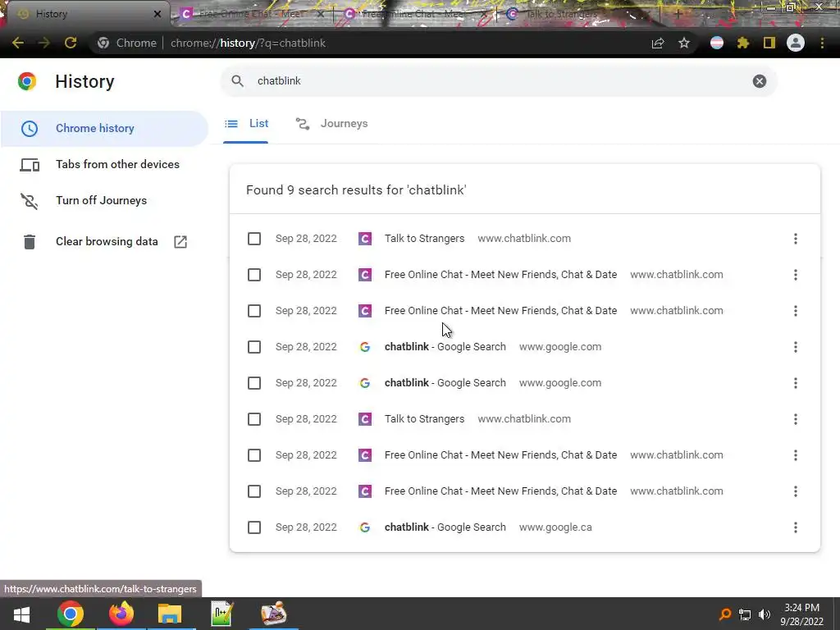
Task: Launch Firefox from the taskbar
Action: pyautogui.click(x=121, y=614)
